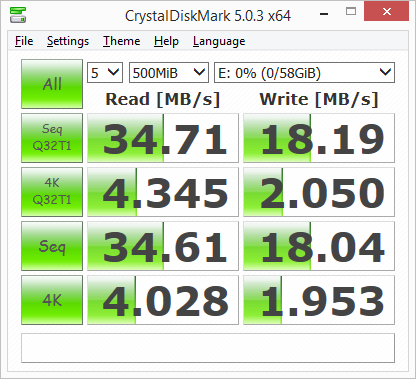
Task: Minimize the CrystalDiskMark window
Action: point(324,13)
